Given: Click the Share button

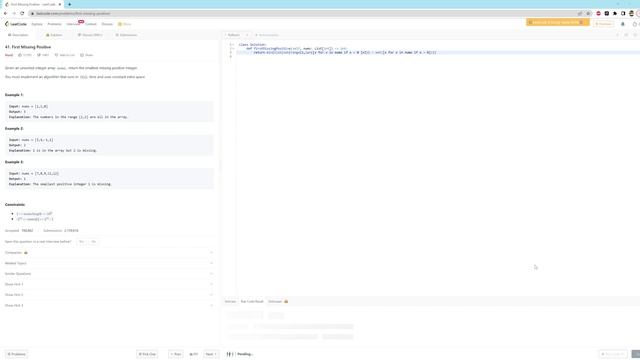Looking at the screenshot, I should 87,55.
